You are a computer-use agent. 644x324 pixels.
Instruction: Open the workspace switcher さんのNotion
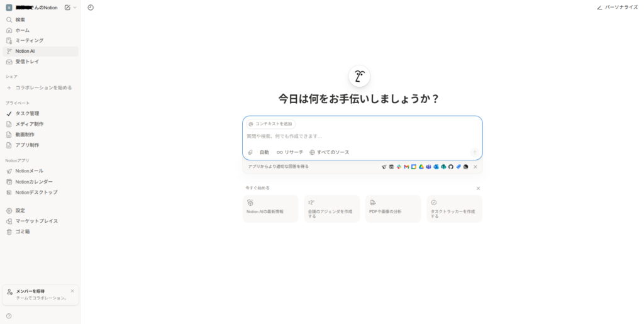pyautogui.click(x=33, y=8)
